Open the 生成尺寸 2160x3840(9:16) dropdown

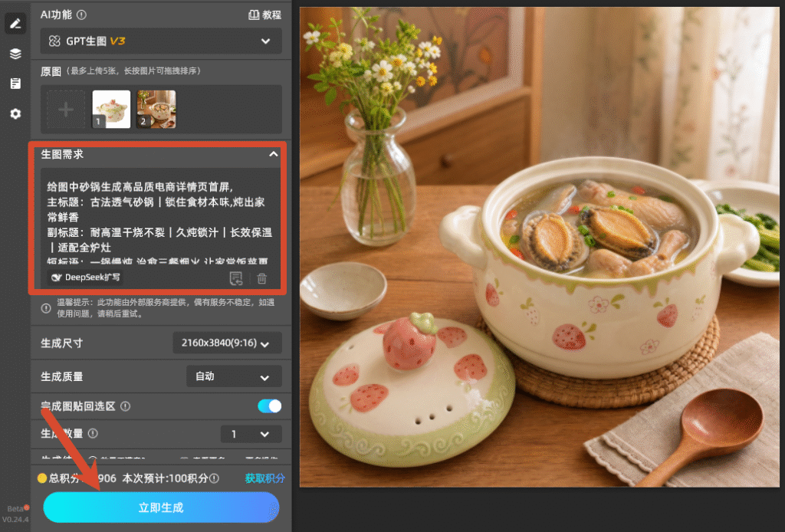point(227,343)
